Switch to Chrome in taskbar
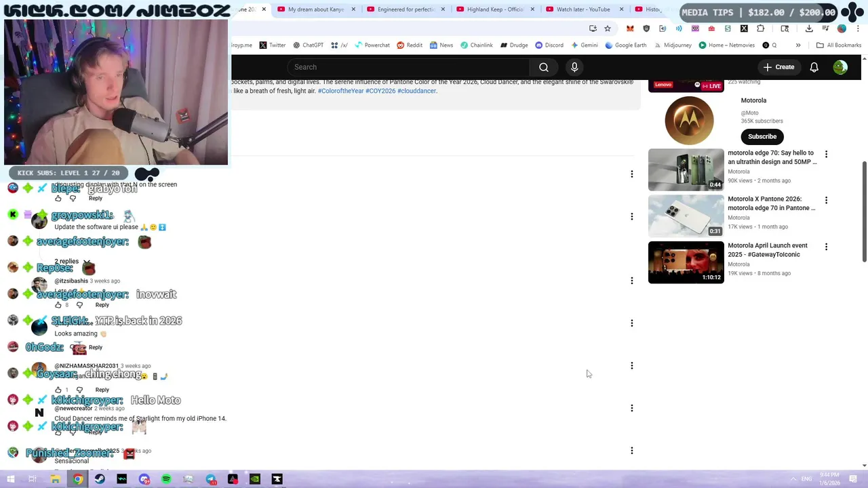 78,479
